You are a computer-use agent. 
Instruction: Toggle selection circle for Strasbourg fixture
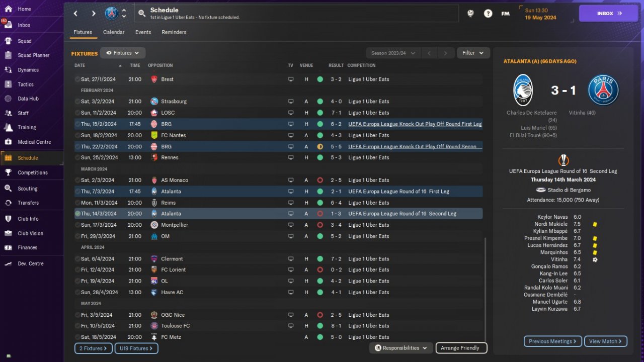(x=77, y=102)
